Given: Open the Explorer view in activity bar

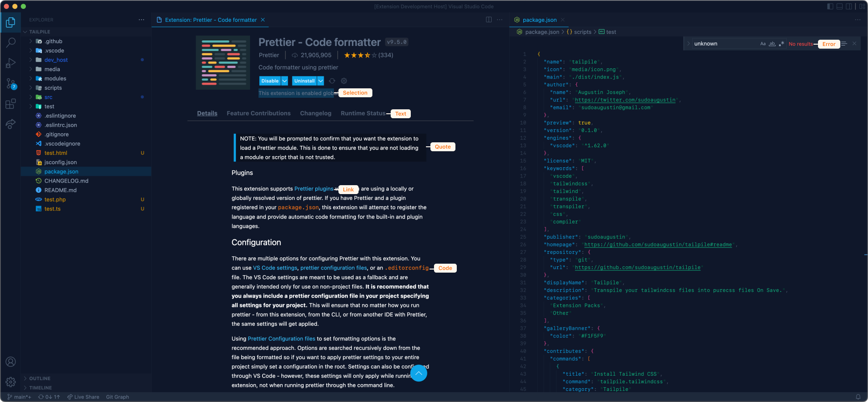Looking at the screenshot, I should click(x=11, y=22).
